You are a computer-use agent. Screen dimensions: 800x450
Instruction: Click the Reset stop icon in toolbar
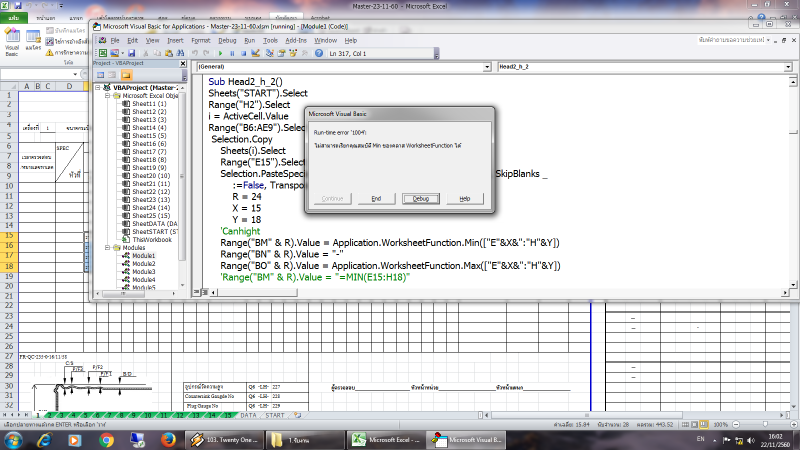(243, 53)
